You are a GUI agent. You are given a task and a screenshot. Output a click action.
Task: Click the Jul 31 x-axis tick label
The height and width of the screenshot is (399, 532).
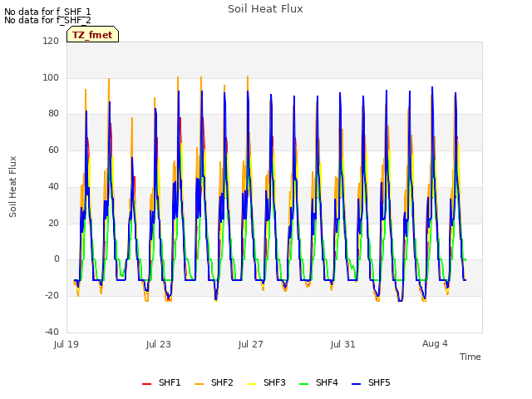click(343, 344)
